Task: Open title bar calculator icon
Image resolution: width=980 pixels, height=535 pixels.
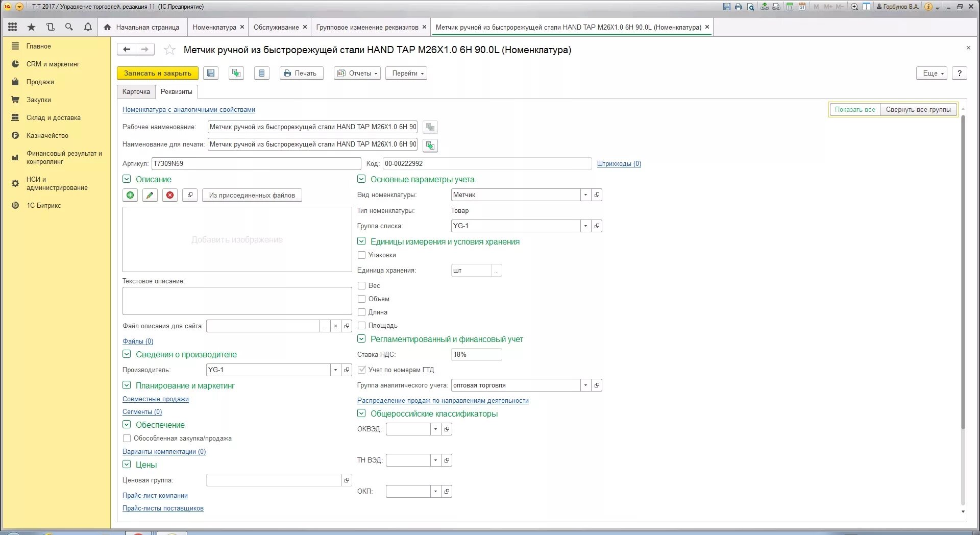Action: [790, 7]
